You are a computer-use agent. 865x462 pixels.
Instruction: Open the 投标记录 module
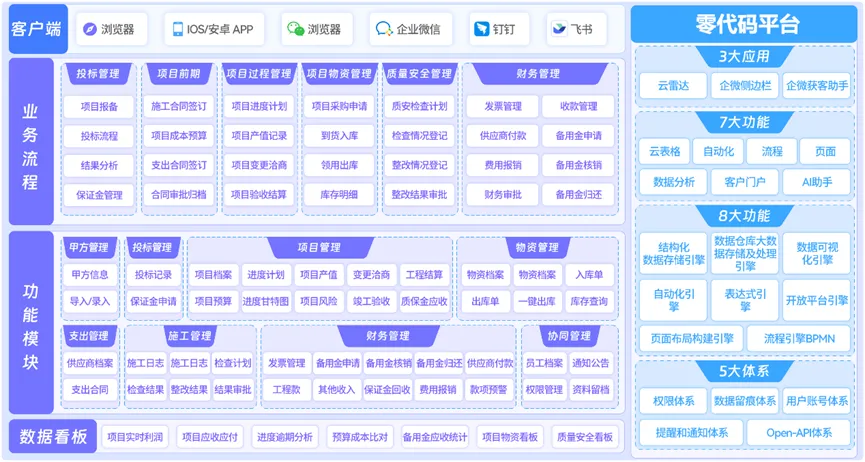(153, 275)
